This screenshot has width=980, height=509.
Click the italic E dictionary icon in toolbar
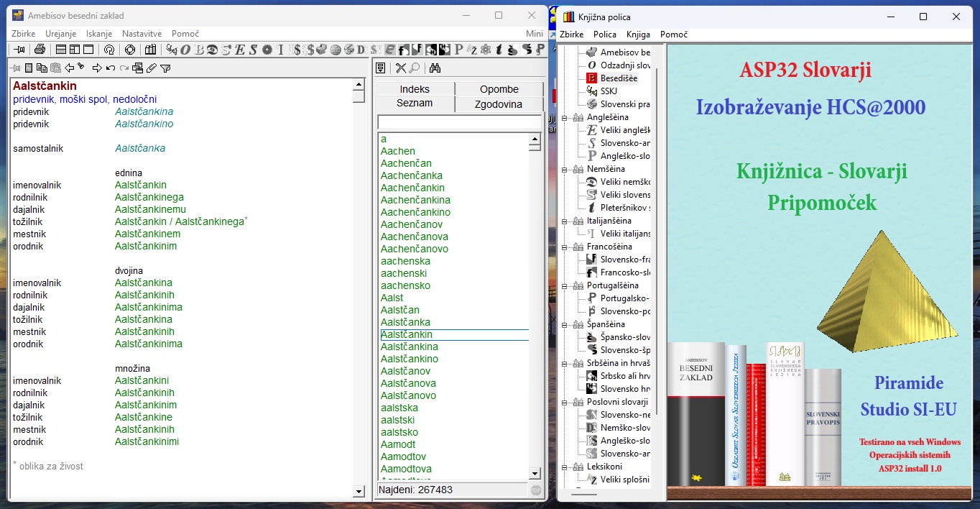tap(240, 50)
